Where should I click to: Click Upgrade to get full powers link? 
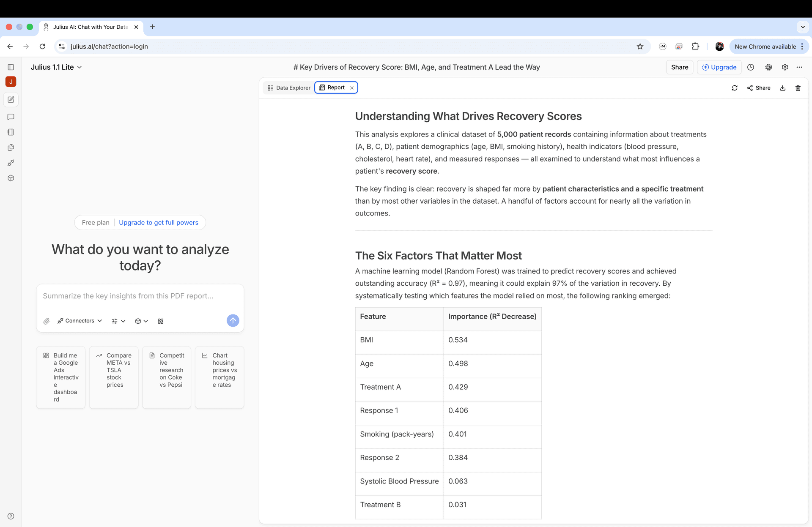coord(159,223)
